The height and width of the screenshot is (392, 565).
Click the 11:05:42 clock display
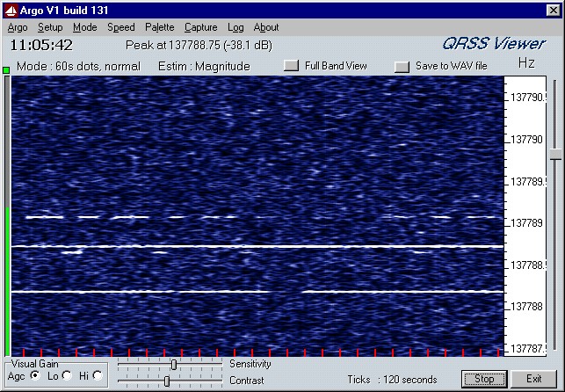click(41, 46)
